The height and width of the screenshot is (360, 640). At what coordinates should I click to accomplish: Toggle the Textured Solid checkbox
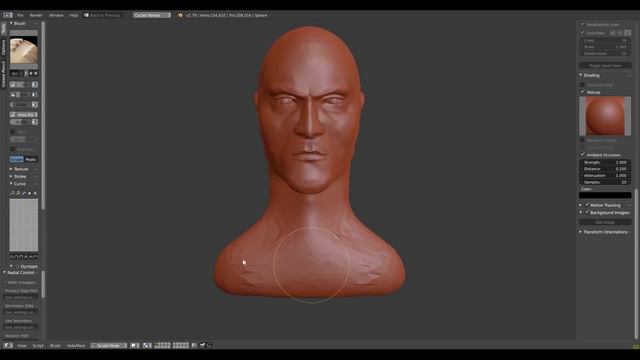click(583, 85)
